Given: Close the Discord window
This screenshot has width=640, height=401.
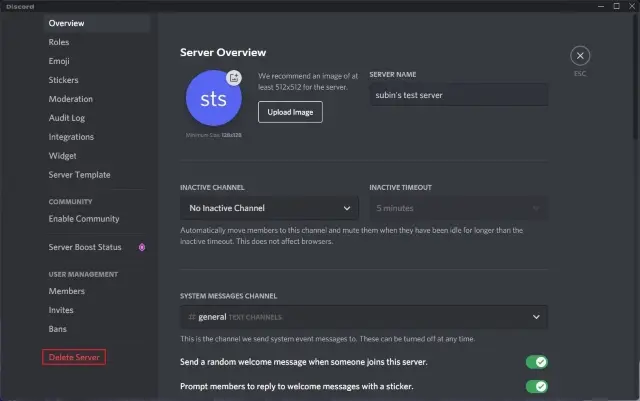Looking at the screenshot, I should (628, 6).
